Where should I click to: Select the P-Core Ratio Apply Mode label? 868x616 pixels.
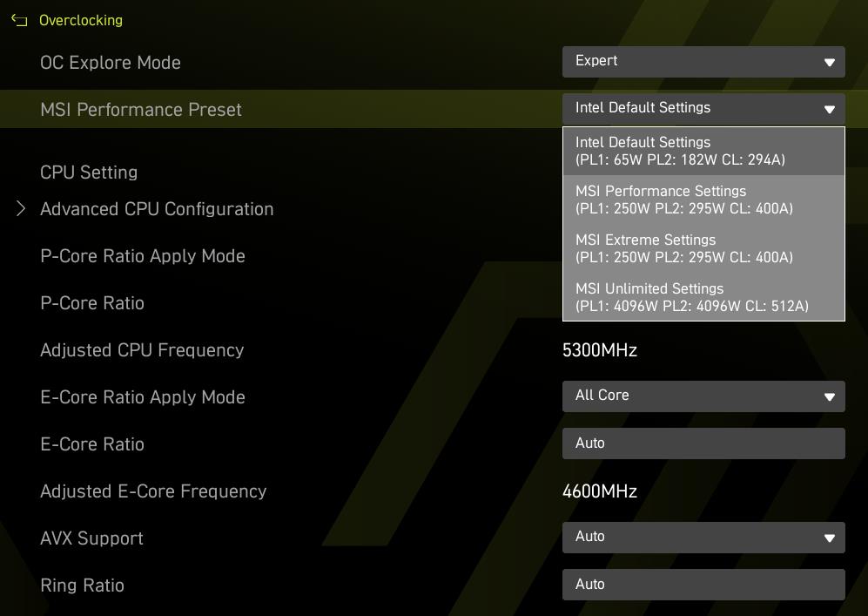(142, 256)
